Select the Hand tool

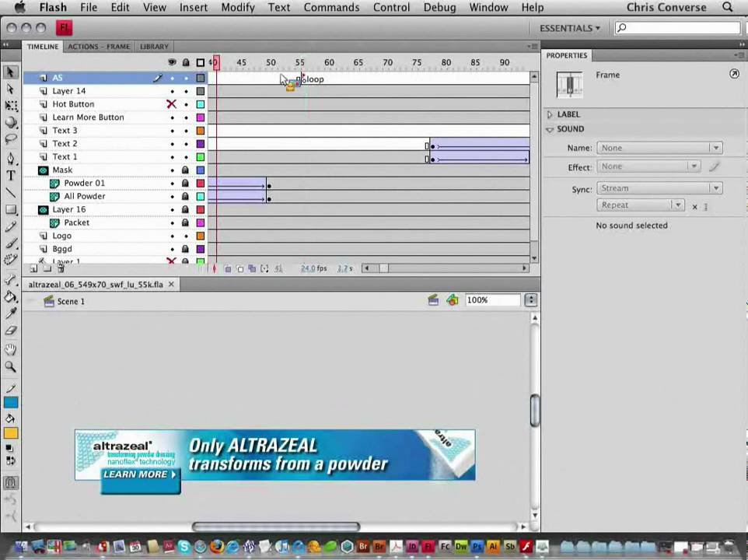pyautogui.click(x=10, y=350)
